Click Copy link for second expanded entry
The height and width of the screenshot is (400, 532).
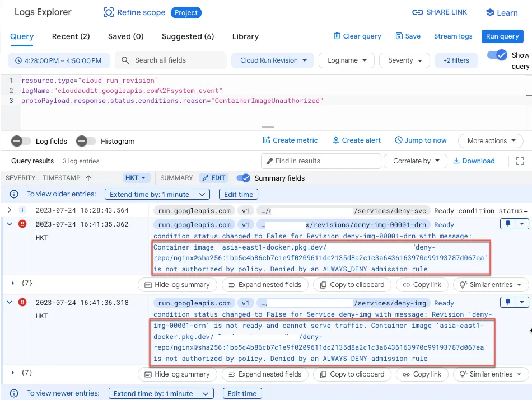(422, 374)
